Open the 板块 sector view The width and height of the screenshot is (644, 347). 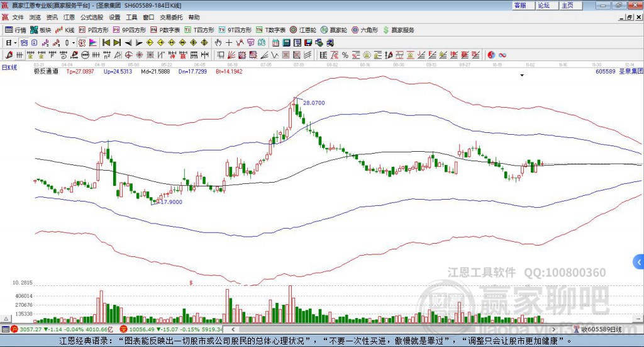pos(41,30)
